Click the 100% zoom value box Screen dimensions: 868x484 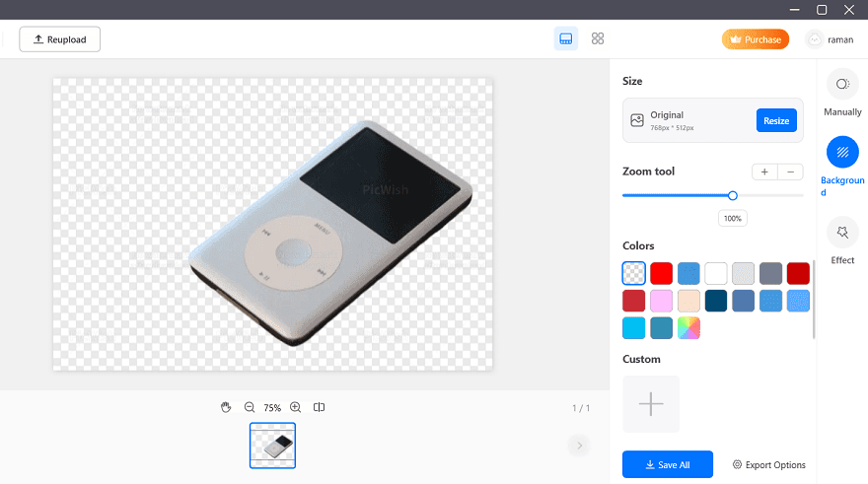pyautogui.click(x=732, y=219)
